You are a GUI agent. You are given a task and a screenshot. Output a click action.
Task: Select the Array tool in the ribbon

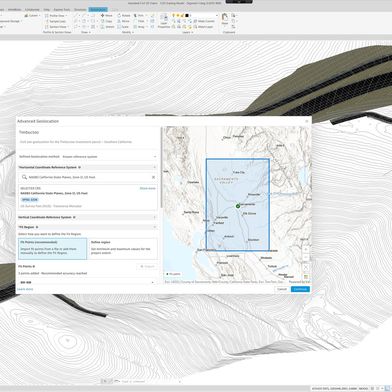139,27
